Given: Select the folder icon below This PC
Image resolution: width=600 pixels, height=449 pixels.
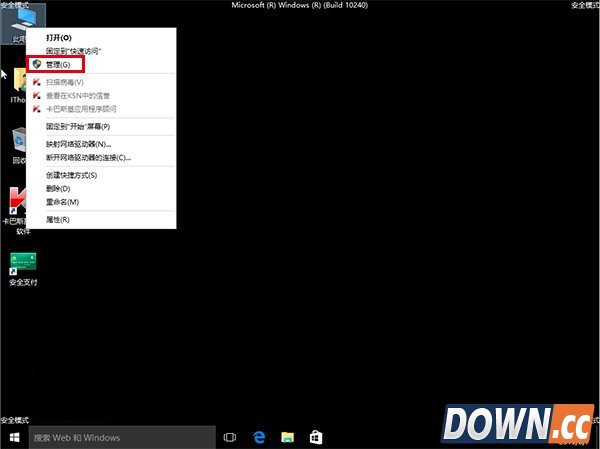Looking at the screenshot, I should [x=19, y=84].
